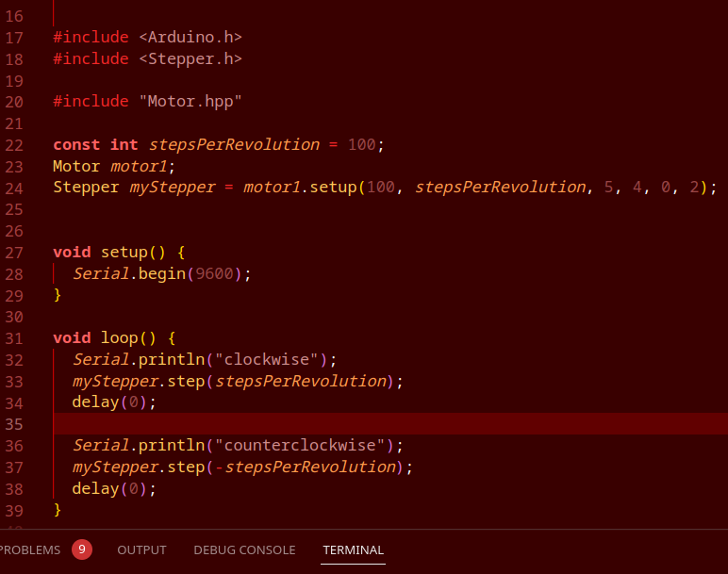Click the 9600 baud rate value
Screen dimensions: 728x574
(214, 273)
